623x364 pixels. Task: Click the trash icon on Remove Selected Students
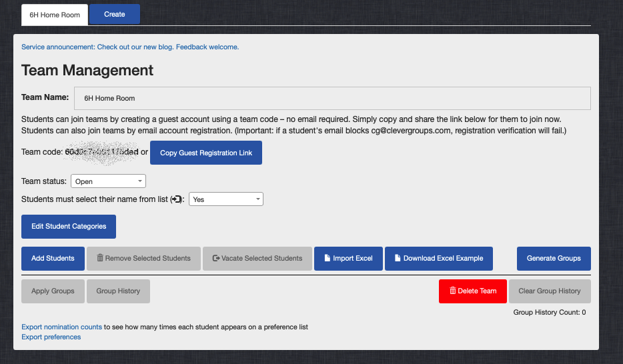tap(100, 258)
